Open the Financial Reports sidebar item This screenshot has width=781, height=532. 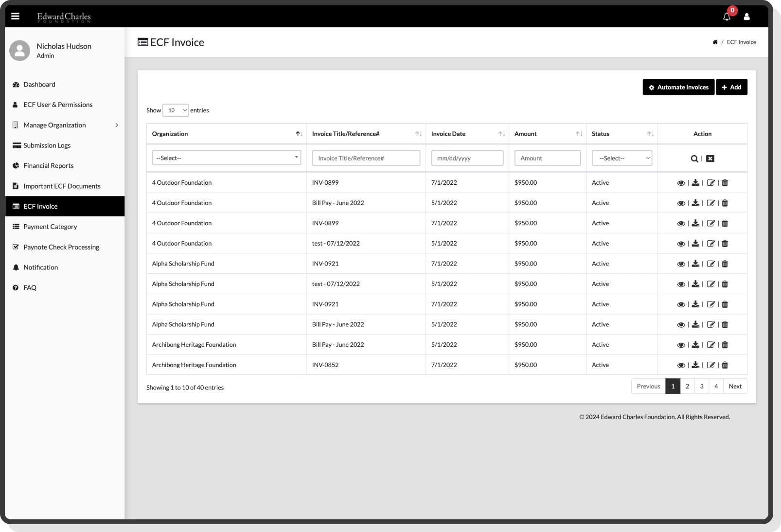pos(48,165)
